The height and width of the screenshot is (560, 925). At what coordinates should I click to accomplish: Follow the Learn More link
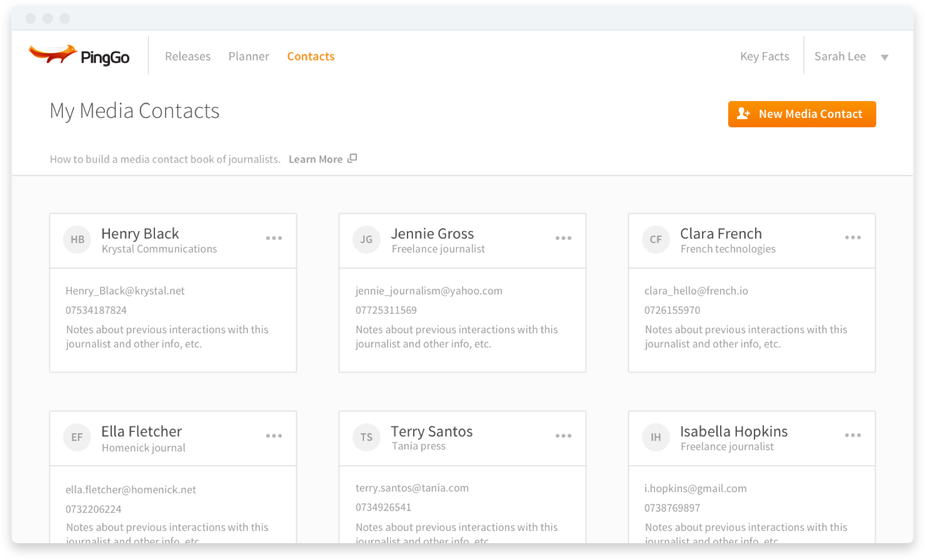pos(315,159)
